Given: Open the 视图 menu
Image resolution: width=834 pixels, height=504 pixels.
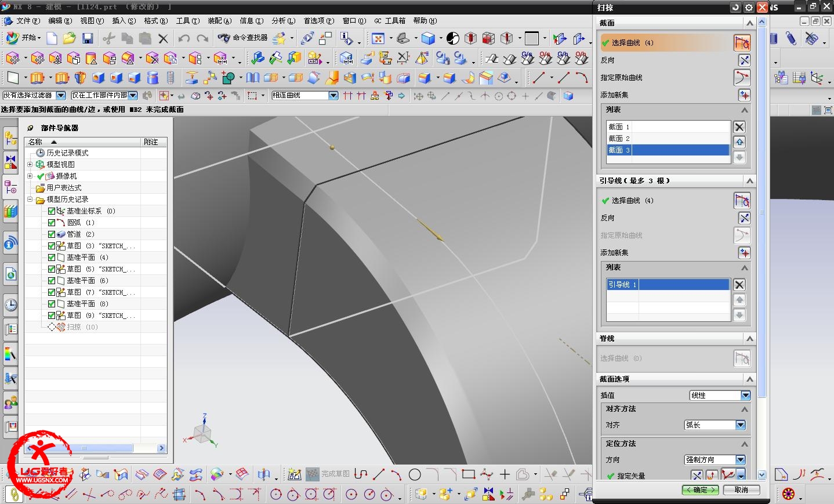Looking at the screenshot, I should click(x=92, y=21).
